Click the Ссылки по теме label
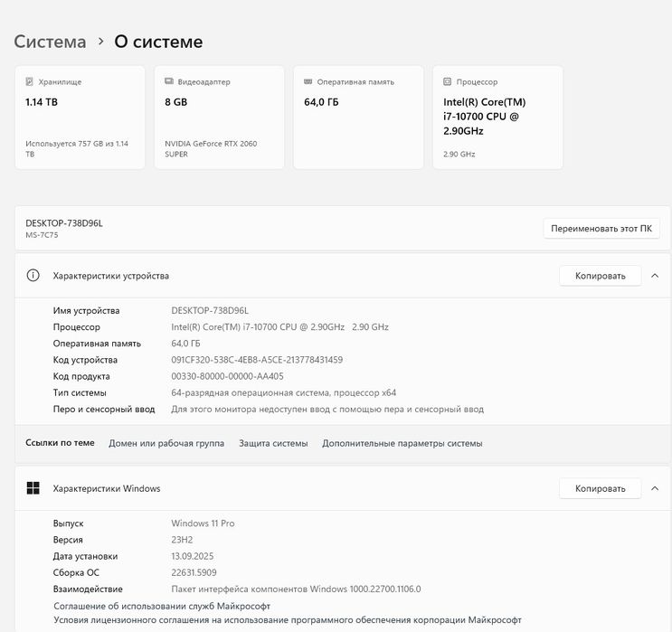This screenshot has width=672, height=632. click(x=60, y=443)
